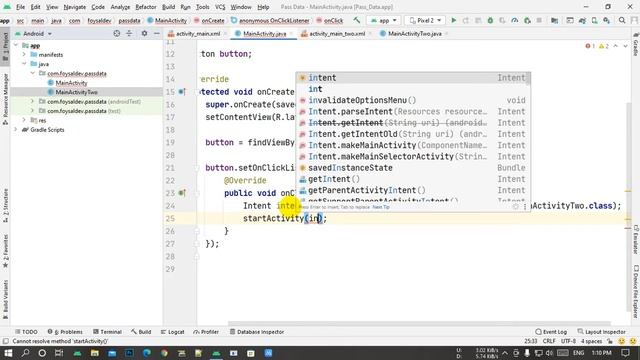The image size is (640, 360).
Task: Select the 'intent' completion suggestion
Action: pos(413,78)
